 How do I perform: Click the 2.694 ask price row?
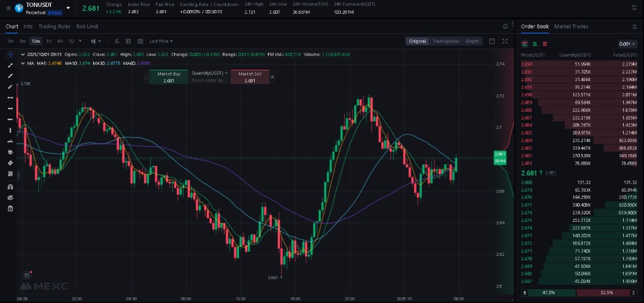[x=579, y=64]
